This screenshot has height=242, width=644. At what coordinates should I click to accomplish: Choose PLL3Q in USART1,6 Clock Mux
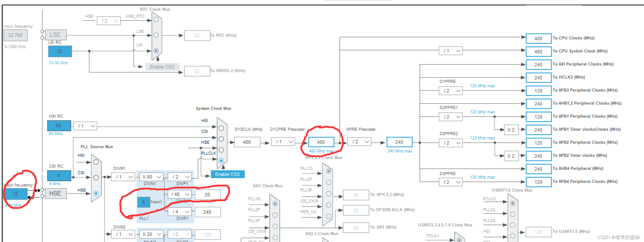pos(513,225)
